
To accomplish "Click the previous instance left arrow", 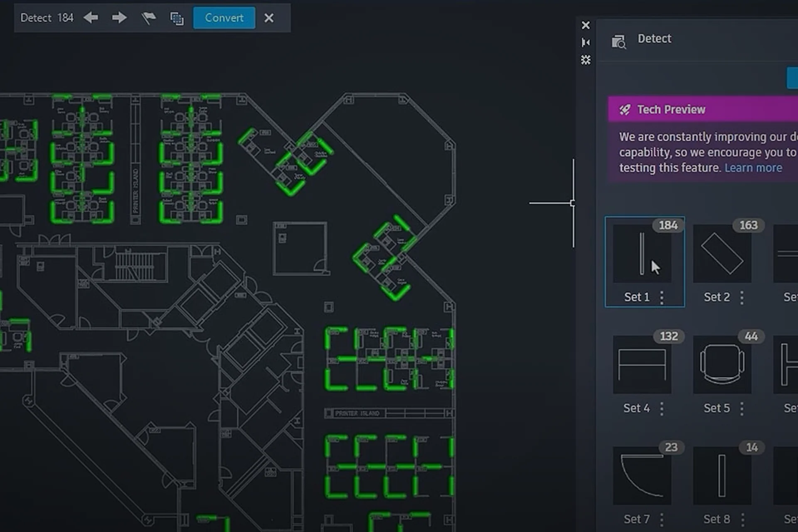I will (x=91, y=17).
